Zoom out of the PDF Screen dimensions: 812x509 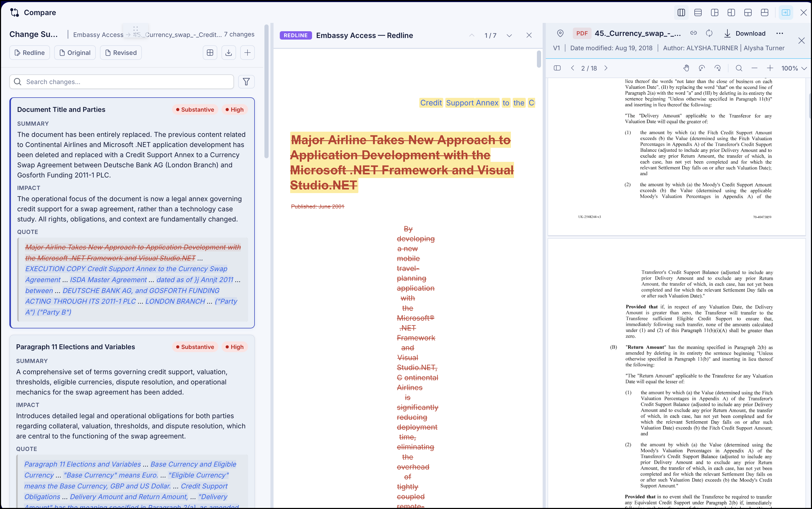[754, 68]
